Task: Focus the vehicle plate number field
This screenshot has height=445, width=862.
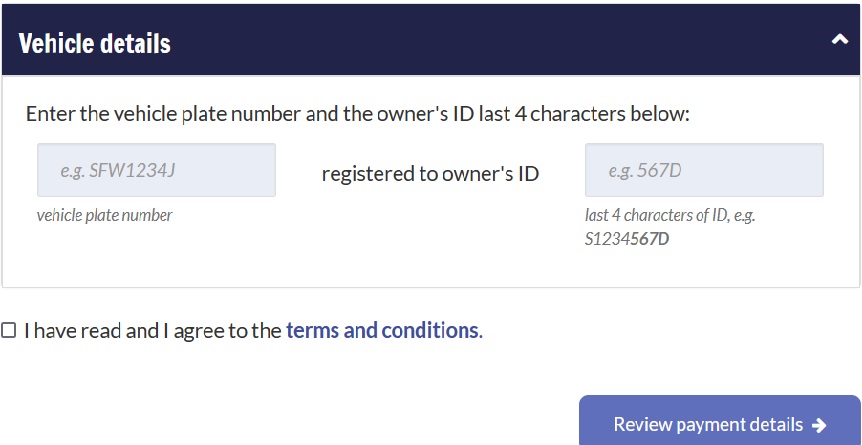Action: [x=156, y=170]
